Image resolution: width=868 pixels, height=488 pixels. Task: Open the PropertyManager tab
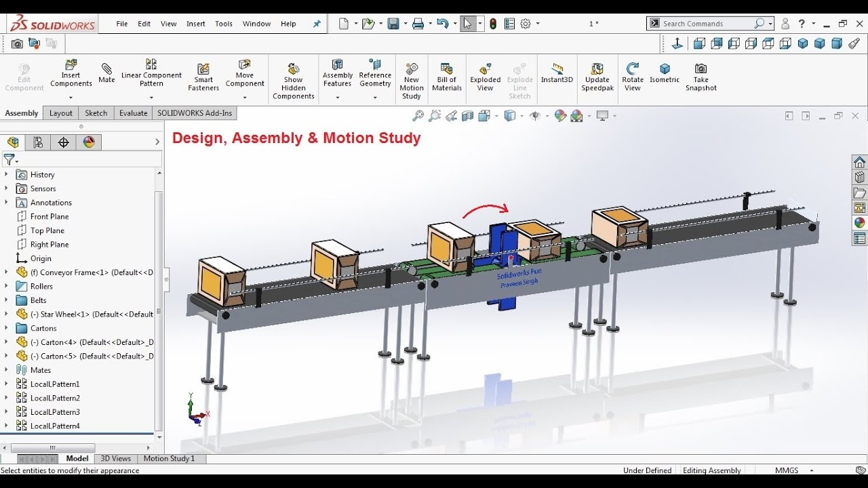(x=38, y=142)
